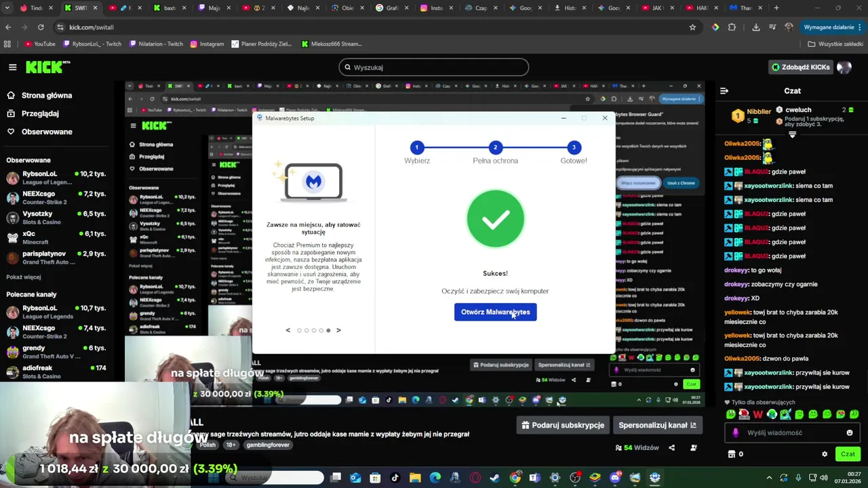The width and height of the screenshot is (868, 488).
Task: Open the emoji picker in message box
Action: click(850, 432)
